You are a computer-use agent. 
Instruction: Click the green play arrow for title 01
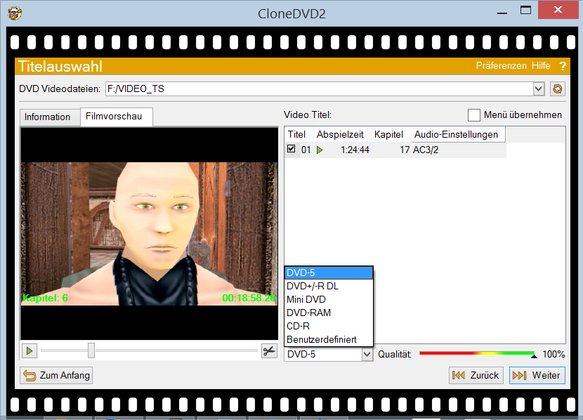[319, 150]
